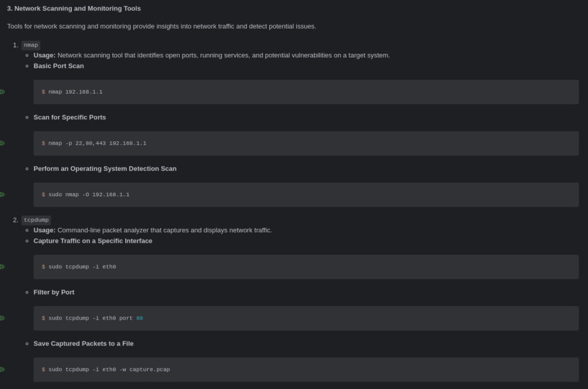Screen dimensions: 588x389
Task: Click the 'Filter by Port' bullet text
Action: tap(54, 292)
